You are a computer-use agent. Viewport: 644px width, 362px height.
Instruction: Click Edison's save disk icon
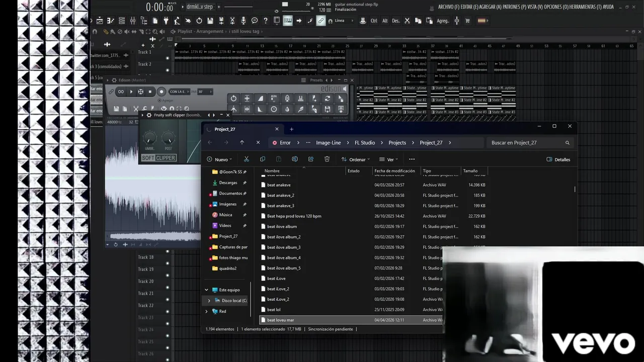pyautogui.click(x=116, y=109)
